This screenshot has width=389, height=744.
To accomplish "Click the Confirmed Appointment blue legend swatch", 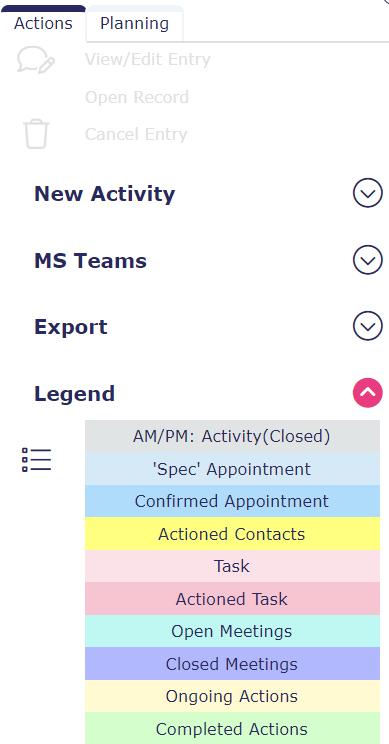I will [x=232, y=501].
